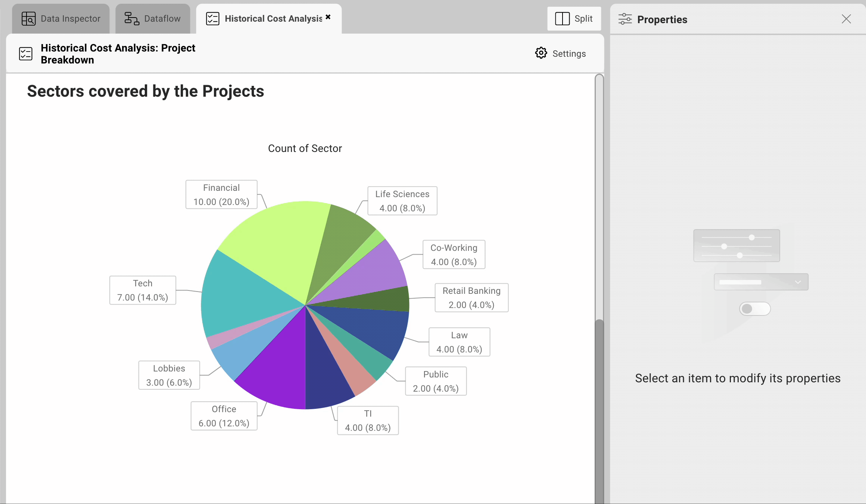Click the Split view button

pos(574,19)
